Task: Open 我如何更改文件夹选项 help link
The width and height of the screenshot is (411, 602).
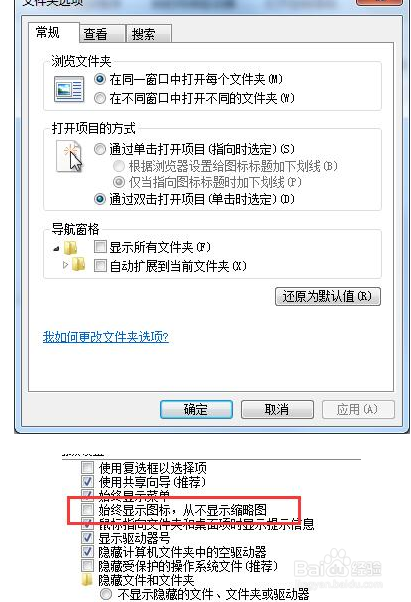Action: pyautogui.click(x=106, y=337)
